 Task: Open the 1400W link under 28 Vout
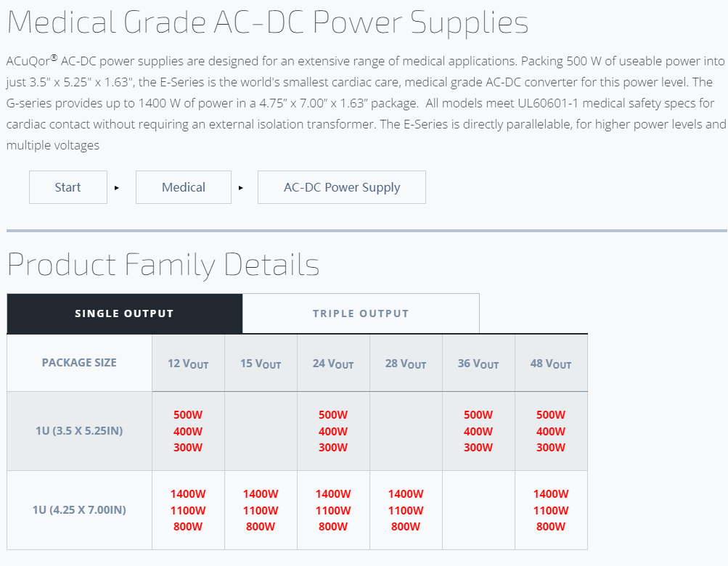click(406, 493)
